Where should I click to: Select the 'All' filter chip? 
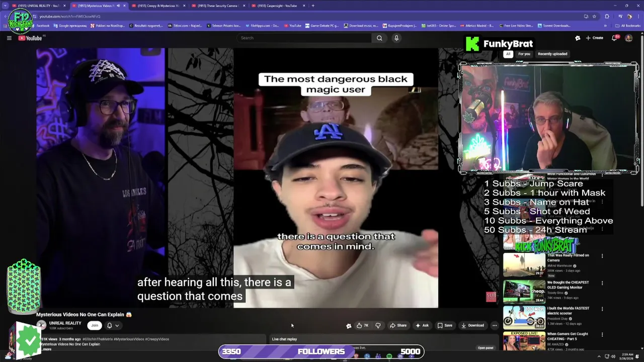tap(508, 54)
